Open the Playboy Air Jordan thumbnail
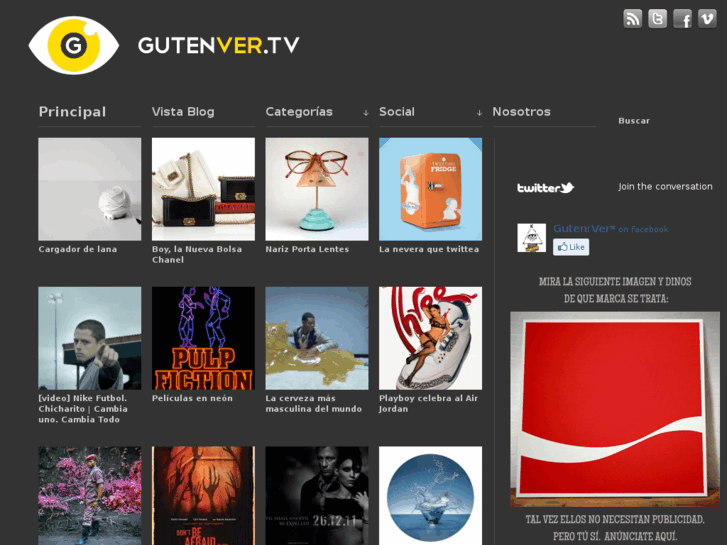Screen dimensions: 727x545 [430, 338]
